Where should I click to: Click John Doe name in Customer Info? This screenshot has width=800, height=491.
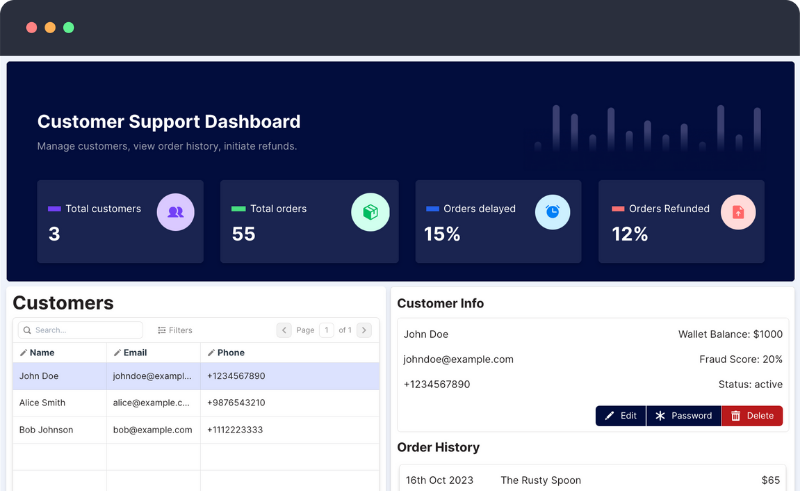[x=426, y=334]
